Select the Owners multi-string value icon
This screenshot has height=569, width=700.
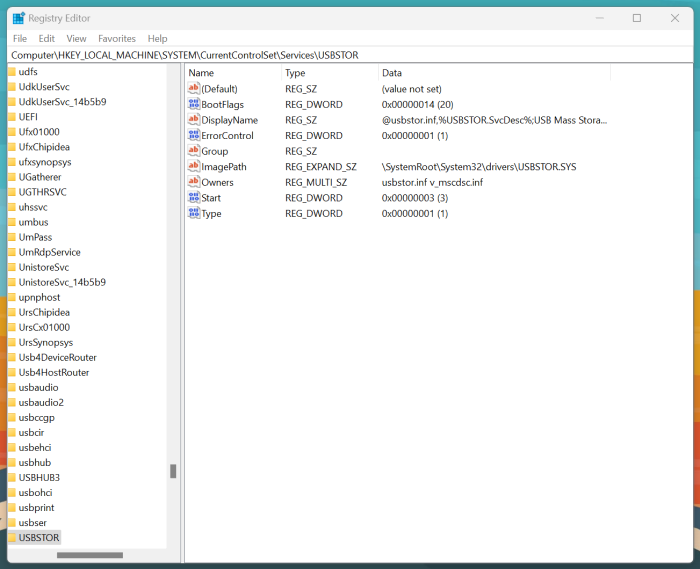click(193, 182)
